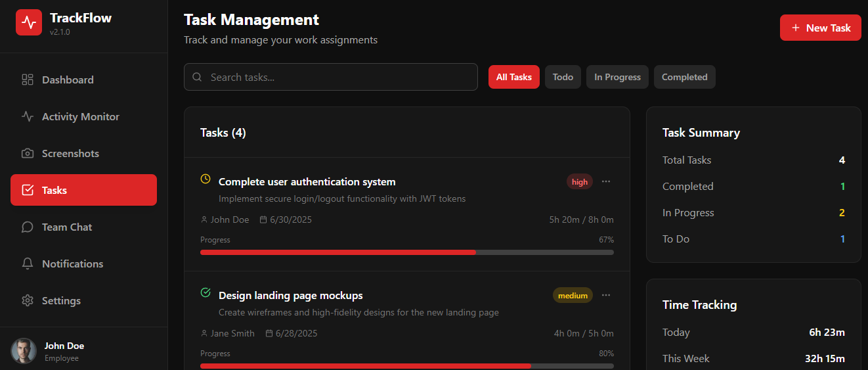
Task: Click the calendar icon beside 6/30/2025
Action: pos(263,220)
